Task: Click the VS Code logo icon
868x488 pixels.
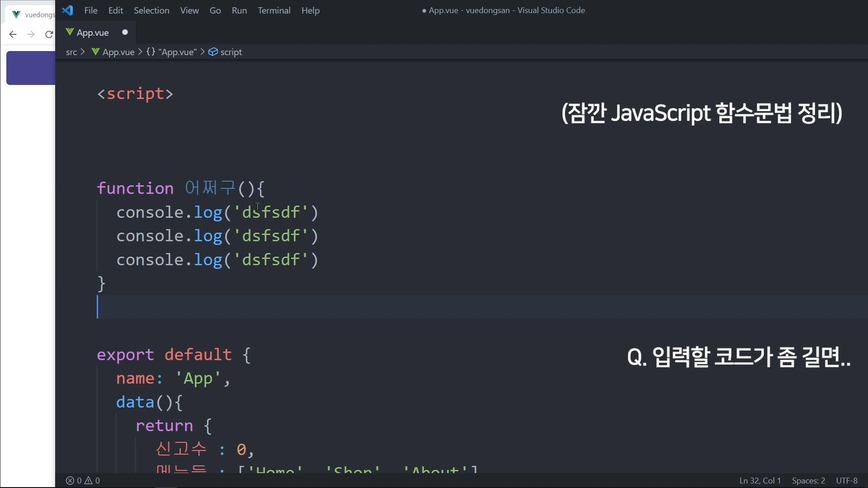Action: pyautogui.click(x=67, y=10)
